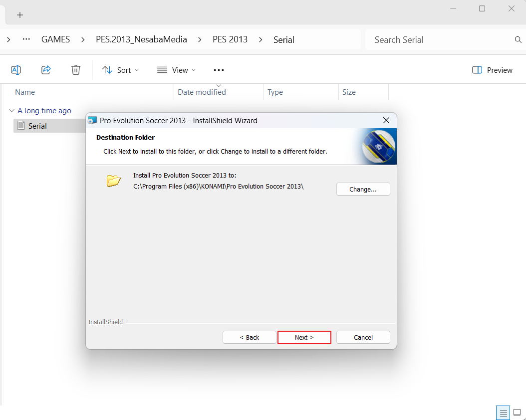This screenshot has height=420, width=526.
Task: Open the View dropdown in Explorer
Action: coord(177,70)
